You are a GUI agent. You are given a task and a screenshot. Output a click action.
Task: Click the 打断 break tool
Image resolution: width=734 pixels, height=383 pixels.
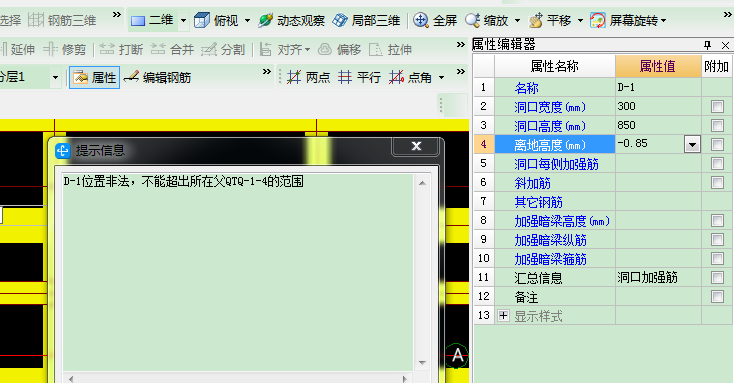pos(121,49)
